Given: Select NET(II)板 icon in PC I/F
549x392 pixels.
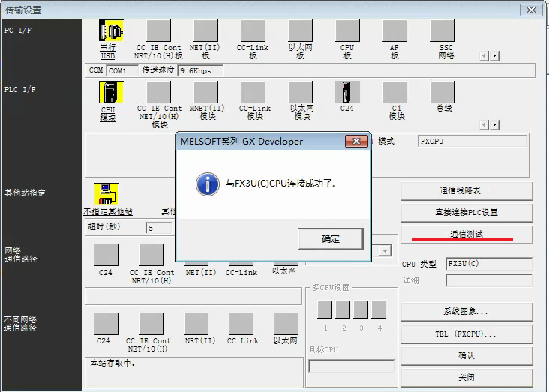Looking at the screenshot, I should point(205,31).
